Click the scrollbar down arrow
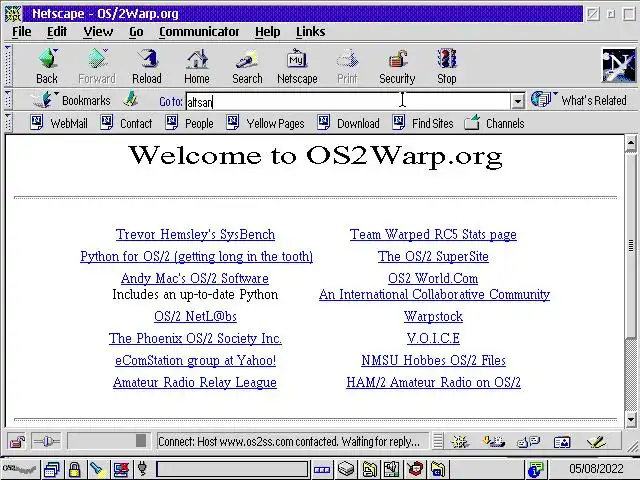 pyautogui.click(x=631, y=419)
